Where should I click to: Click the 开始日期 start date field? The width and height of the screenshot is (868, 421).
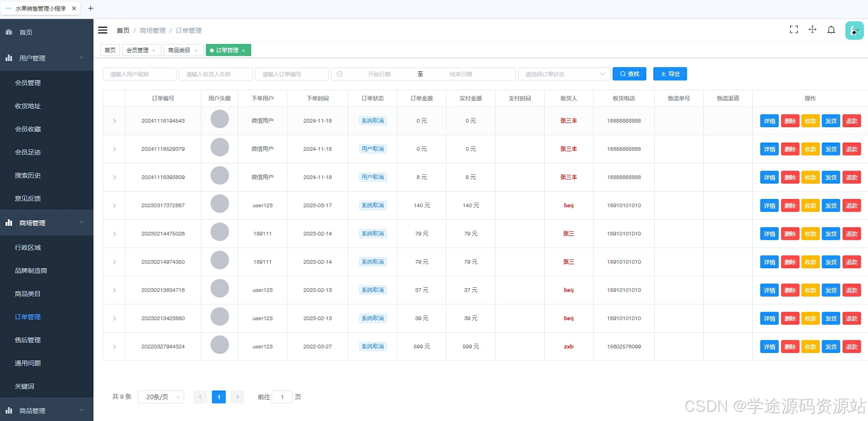(x=379, y=74)
